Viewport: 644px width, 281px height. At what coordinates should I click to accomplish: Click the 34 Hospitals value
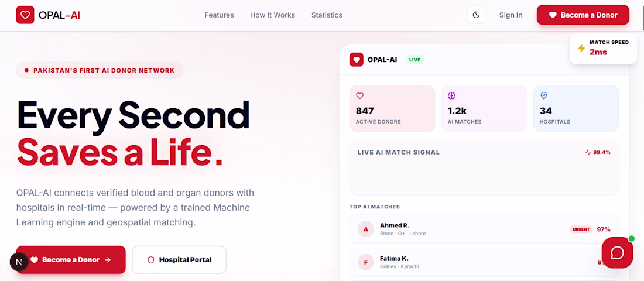click(546, 111)
